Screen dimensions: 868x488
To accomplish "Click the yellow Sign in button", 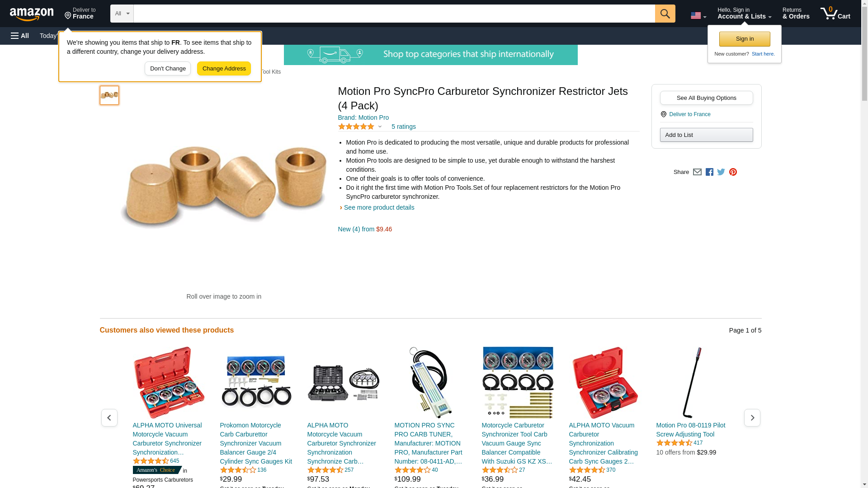I will (x=745, y=39).
